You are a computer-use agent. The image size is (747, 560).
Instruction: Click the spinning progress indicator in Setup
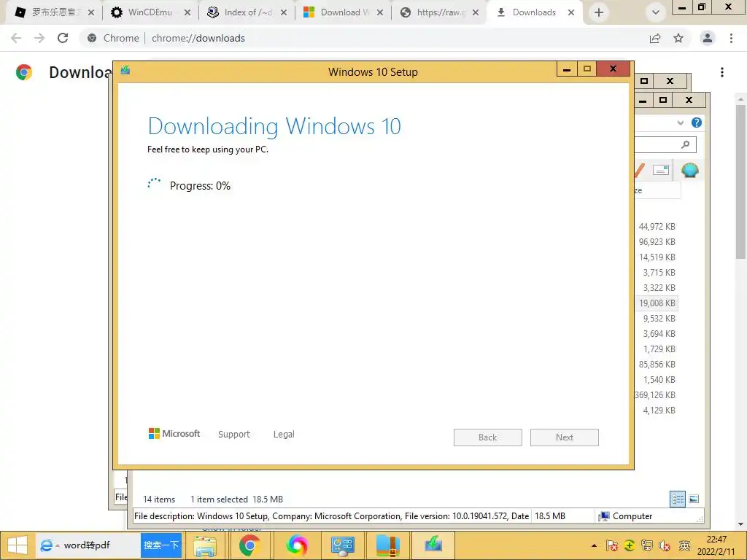(154, 184)
